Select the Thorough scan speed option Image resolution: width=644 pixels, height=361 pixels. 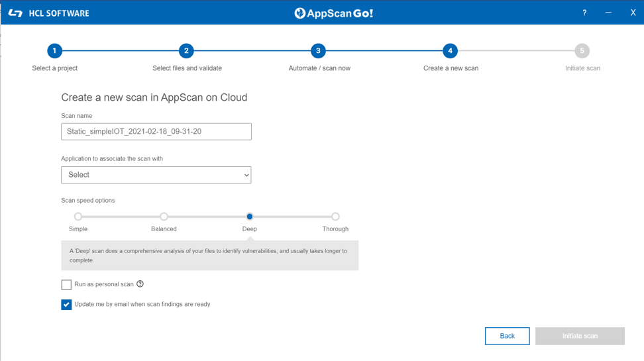point(335,217)
